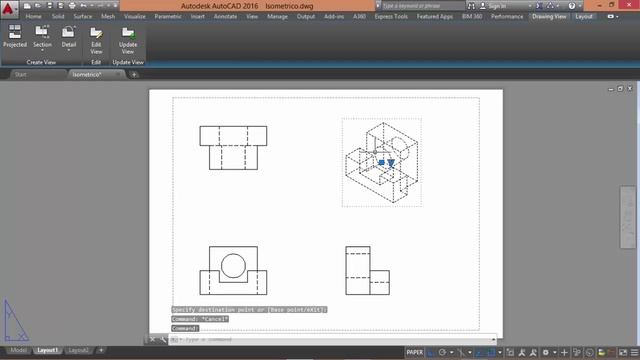Expand the polar tracking angle dropdown arrow

451,352
